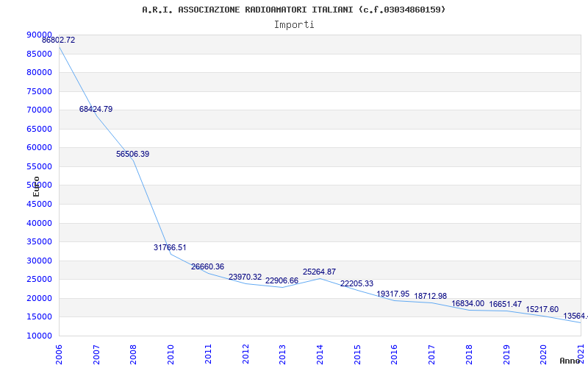Click the Importi subtitle
The image size is (588, 368).
click(294, 25)
